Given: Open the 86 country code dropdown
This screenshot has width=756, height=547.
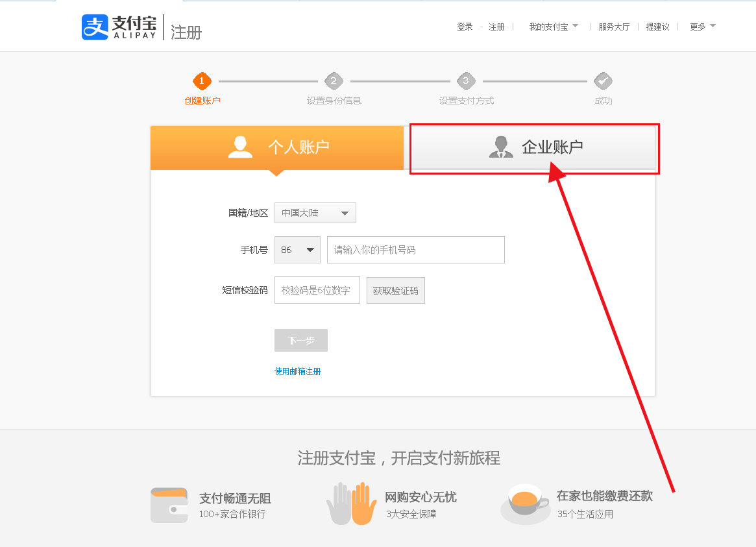Looking at the screenshot, I should (x=297, y=250).
